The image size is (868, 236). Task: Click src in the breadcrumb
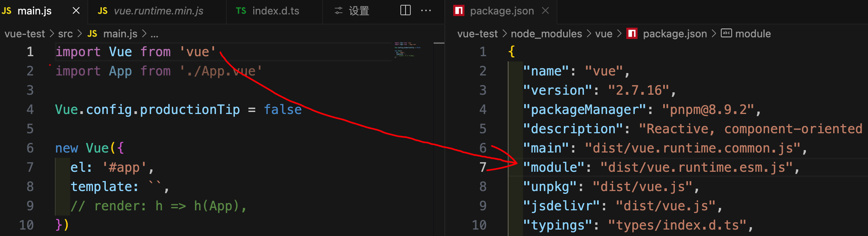[x=65, y=34]
